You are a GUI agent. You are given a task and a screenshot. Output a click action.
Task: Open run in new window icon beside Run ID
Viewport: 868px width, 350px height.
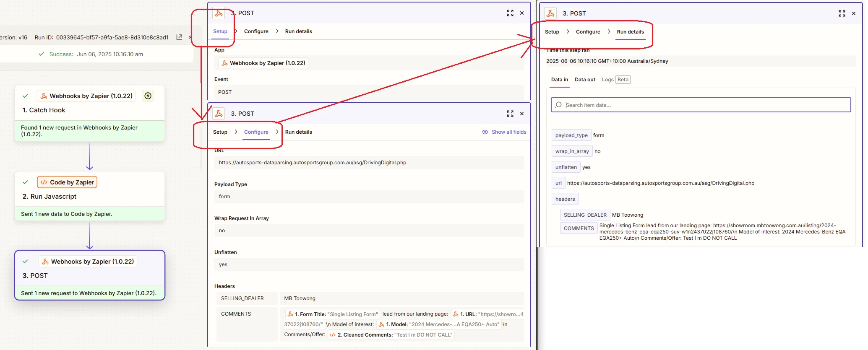pos(179,37)
